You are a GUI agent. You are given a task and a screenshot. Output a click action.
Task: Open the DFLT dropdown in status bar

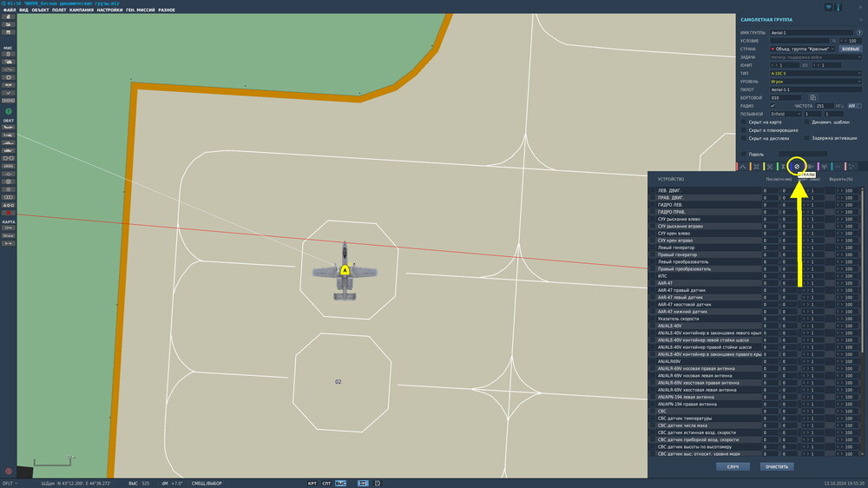tap(10, 483)
